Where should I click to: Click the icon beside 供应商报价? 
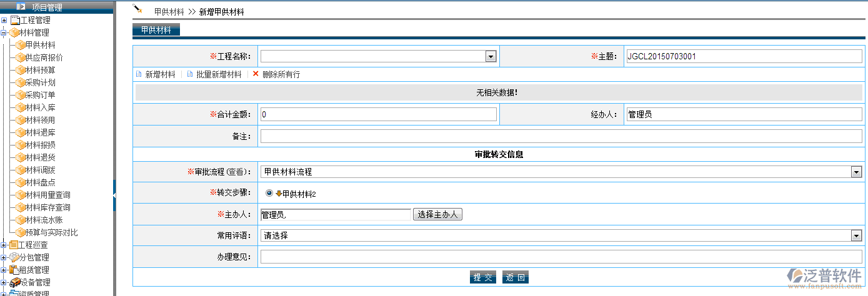21,57
